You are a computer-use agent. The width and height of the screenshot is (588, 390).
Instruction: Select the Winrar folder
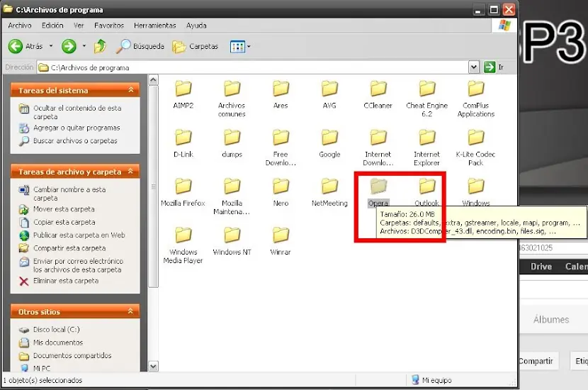(x=281, y=241)
